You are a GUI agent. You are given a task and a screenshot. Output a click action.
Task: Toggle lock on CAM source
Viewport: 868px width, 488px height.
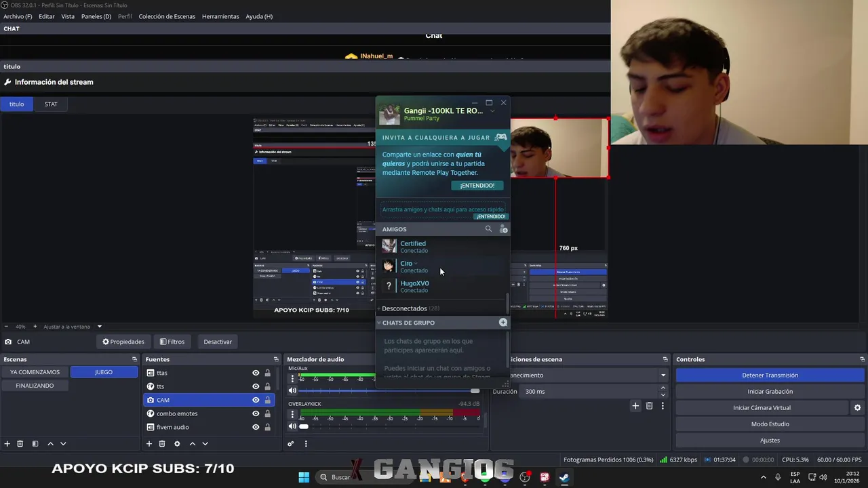268,400
